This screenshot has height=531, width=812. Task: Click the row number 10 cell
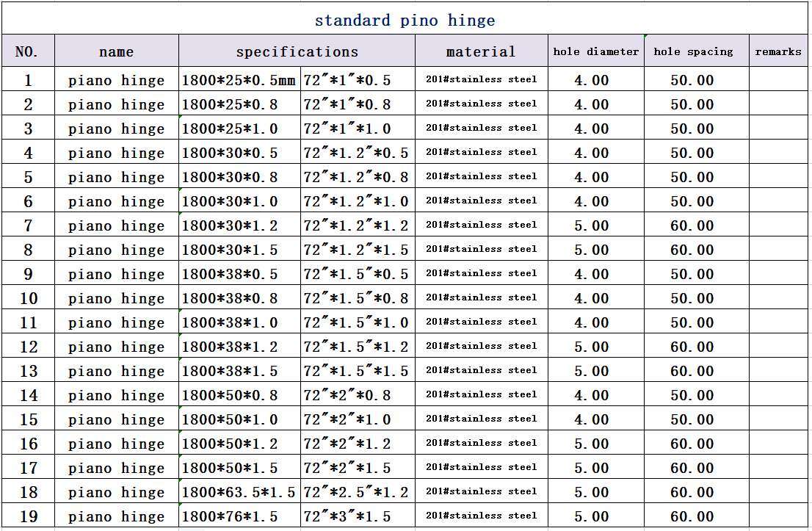(x=28, y=298)
